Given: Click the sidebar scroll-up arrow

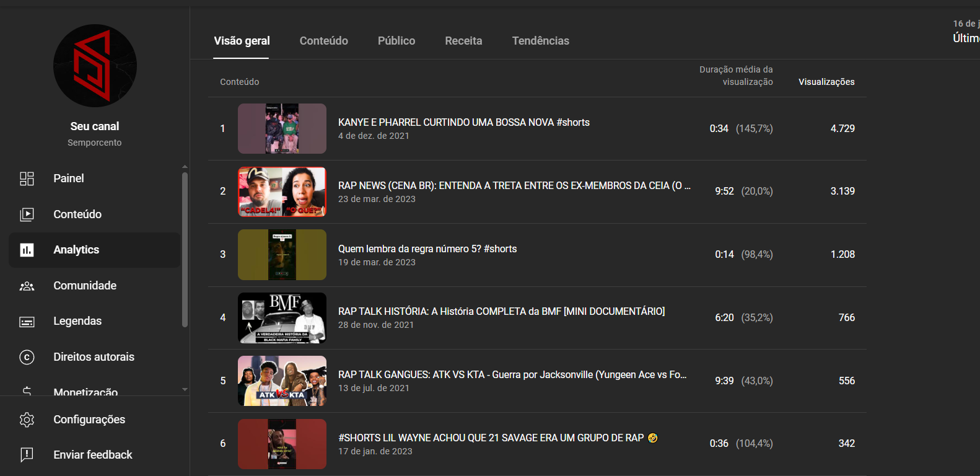Looking at the screenshot, I should (185, 167).
